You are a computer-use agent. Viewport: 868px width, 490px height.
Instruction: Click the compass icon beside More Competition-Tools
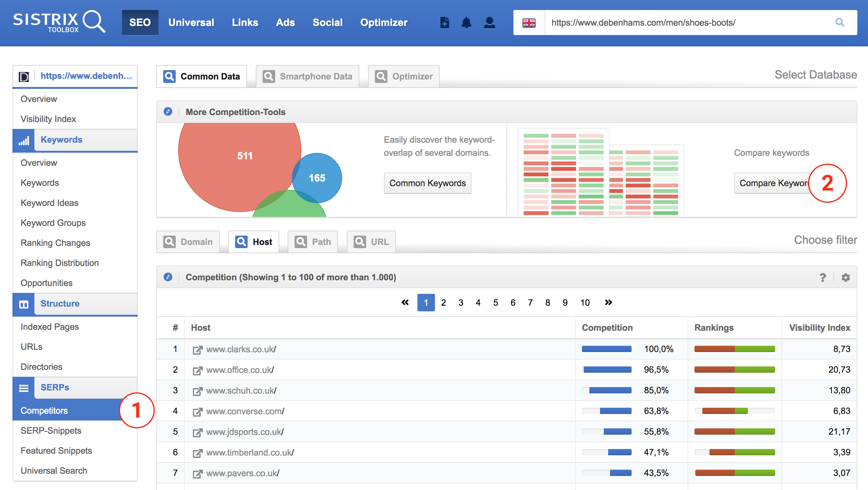pyautogui.click(x=168, y=112)
